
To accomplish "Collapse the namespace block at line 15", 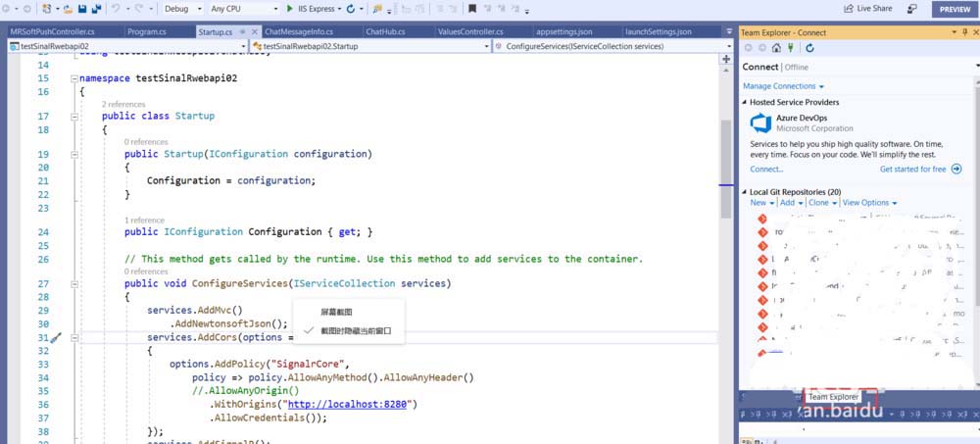I will tap(74, 78).
